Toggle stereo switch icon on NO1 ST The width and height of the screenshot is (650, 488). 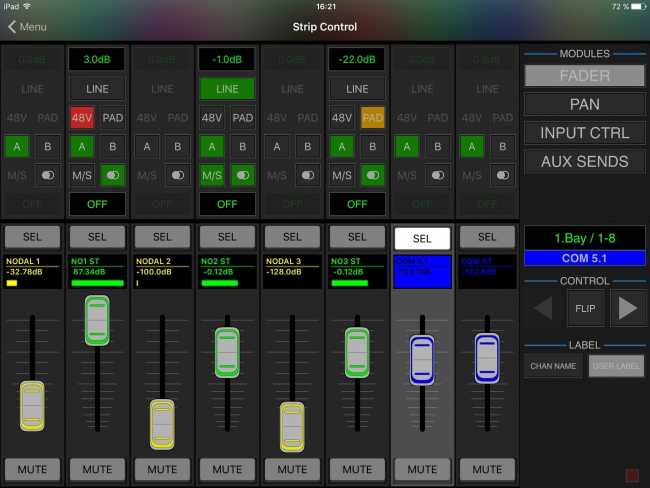[113, 175]
